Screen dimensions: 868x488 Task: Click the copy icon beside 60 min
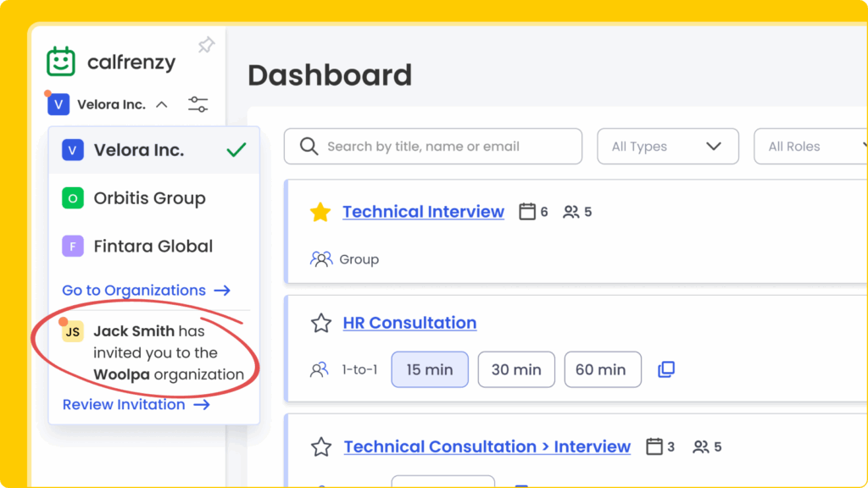[x=666, y=369]
